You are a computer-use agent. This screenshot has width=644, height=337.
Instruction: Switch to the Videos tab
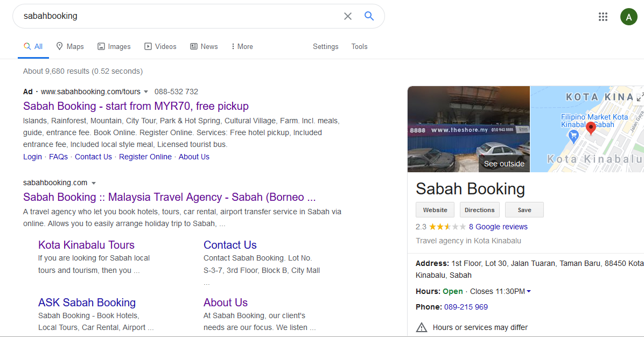click(x=160, y=46)
